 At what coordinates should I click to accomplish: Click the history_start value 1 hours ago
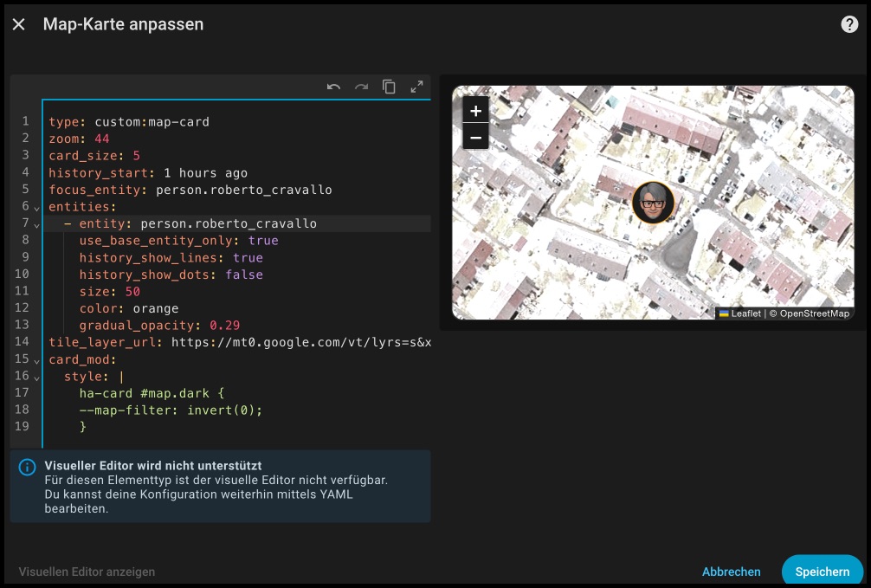pyautogui.click(x=205, y=173)
